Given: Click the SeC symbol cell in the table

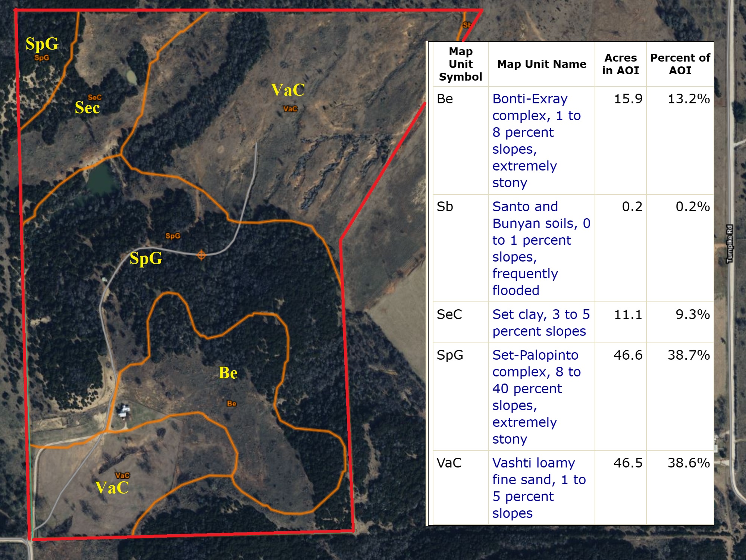Looking at the screenshot, I should (449, 314).
